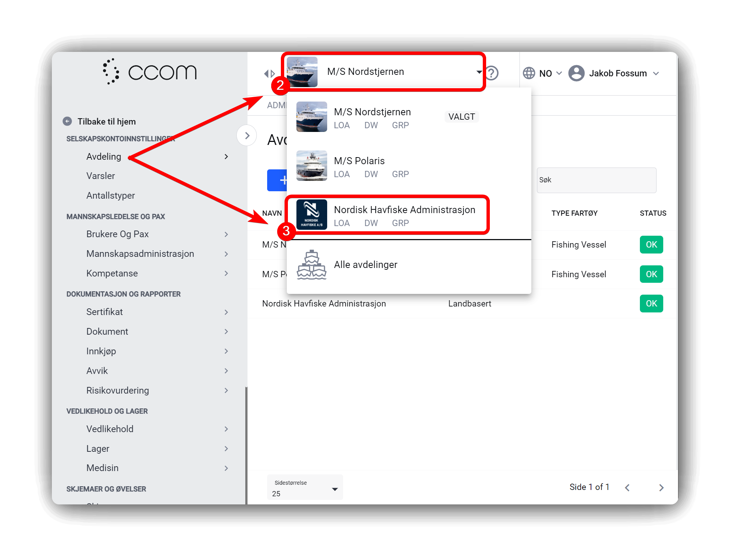
Task: Expand the Medisin submenu
Action: pyautogui.click(x=226, y=468)
